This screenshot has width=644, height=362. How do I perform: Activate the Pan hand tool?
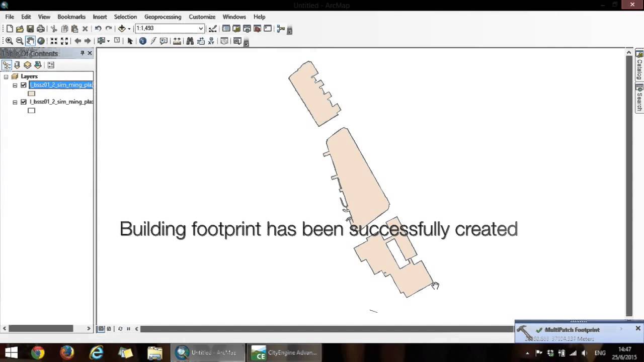30,41
